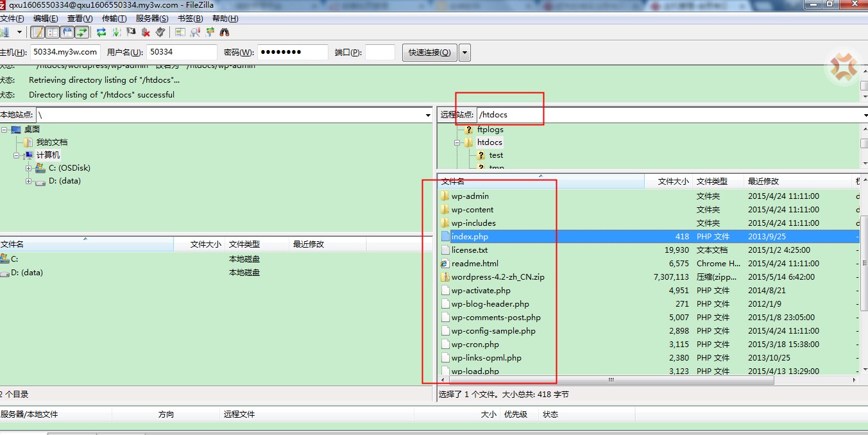
Task: Open the Site Manager icon
Action: [4, 32]
